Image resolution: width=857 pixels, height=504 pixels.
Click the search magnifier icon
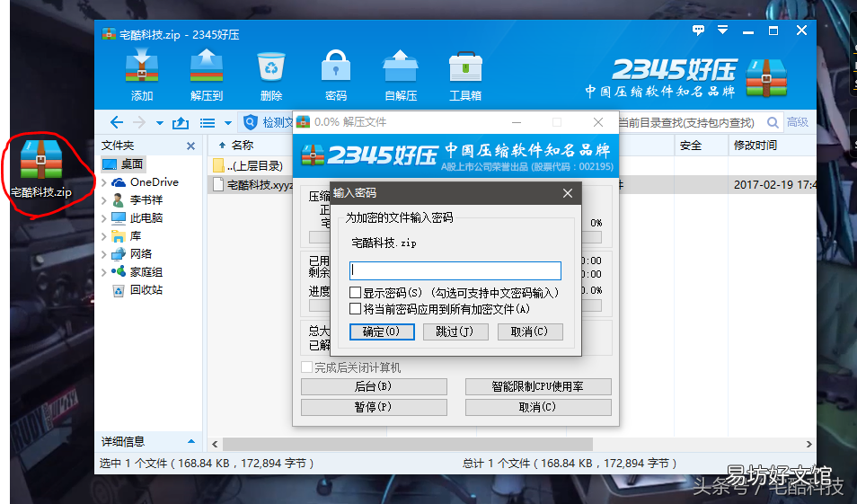773,122
